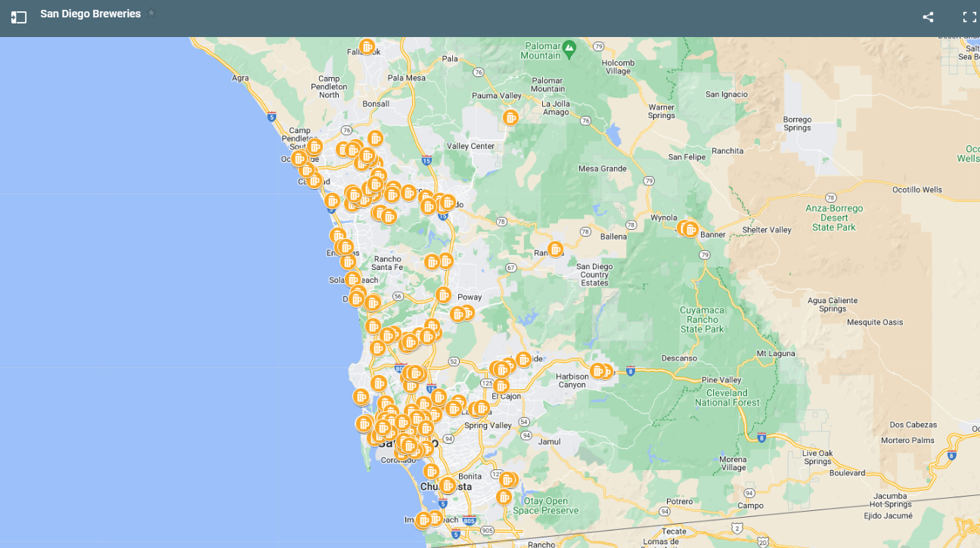Click the La Jolla Amago label

tap(556, 107)
